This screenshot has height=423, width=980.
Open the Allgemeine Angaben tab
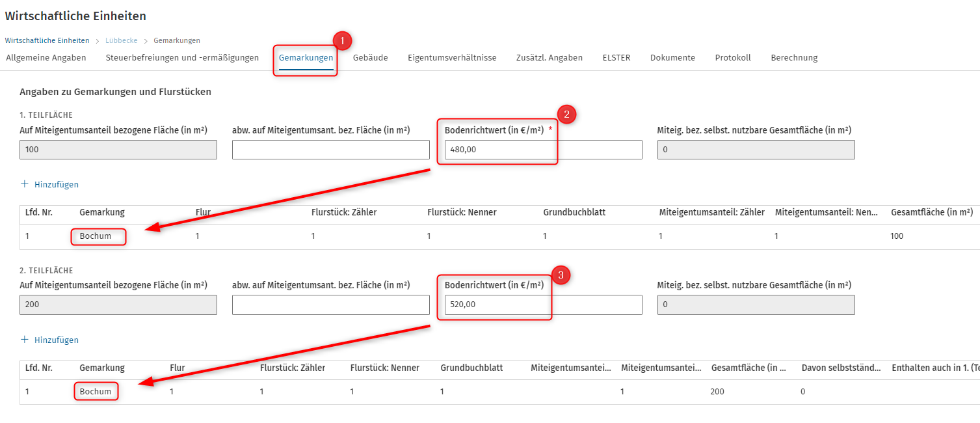tap(46, 58)
